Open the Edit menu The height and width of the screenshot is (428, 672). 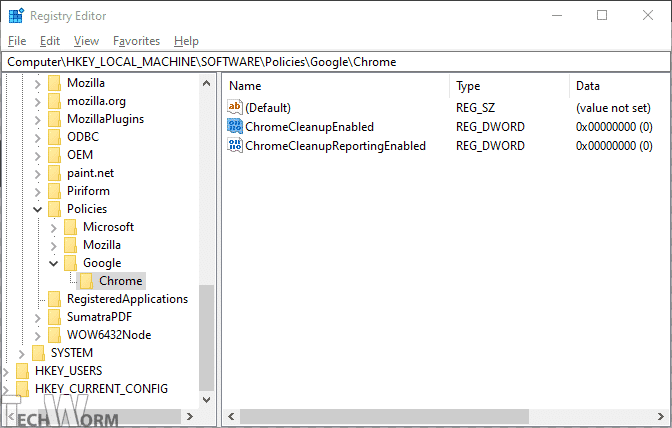(50, 41)
